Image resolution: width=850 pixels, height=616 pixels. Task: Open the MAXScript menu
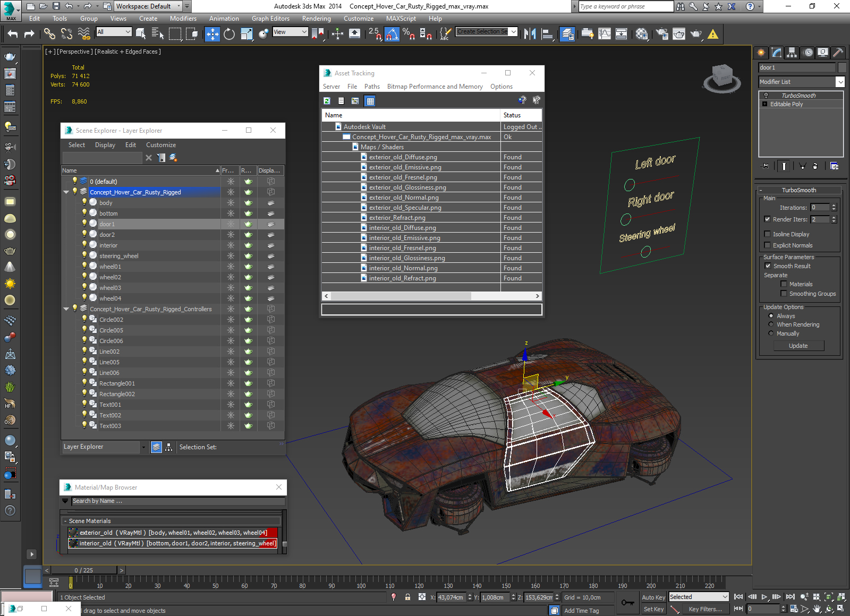(x=401, y=19)
